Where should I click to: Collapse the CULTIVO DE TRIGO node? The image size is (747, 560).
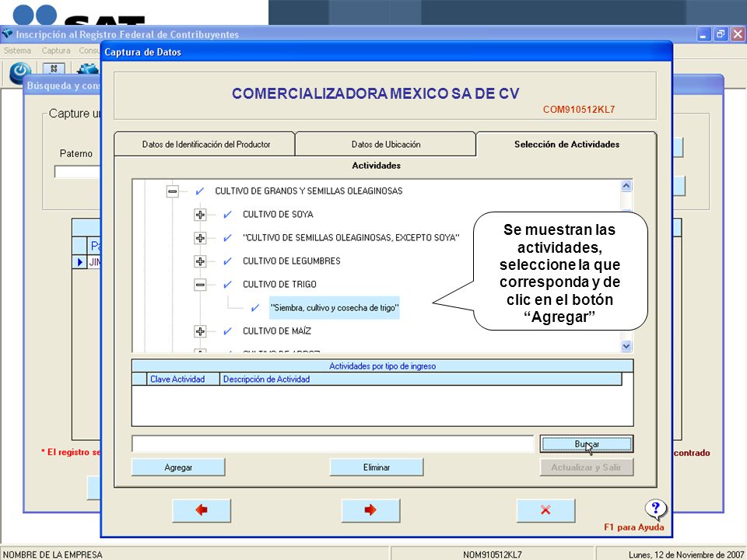click(200, 285)
